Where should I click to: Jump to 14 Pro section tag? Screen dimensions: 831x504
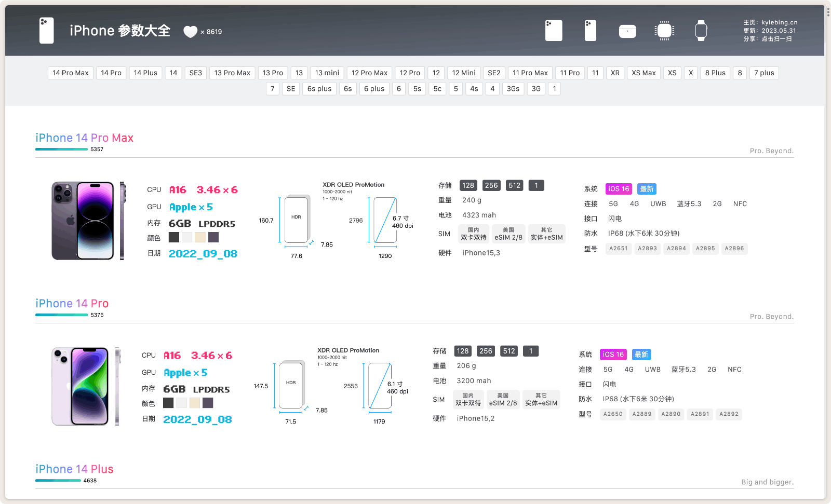pyautogui.click(x=111, y=73)
